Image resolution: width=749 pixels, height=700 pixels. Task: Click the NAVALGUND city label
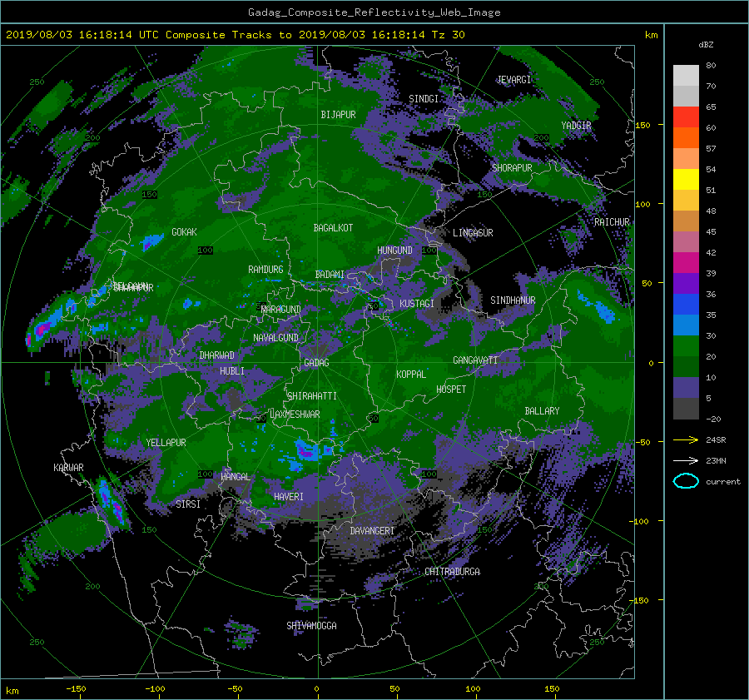[275, 338]
